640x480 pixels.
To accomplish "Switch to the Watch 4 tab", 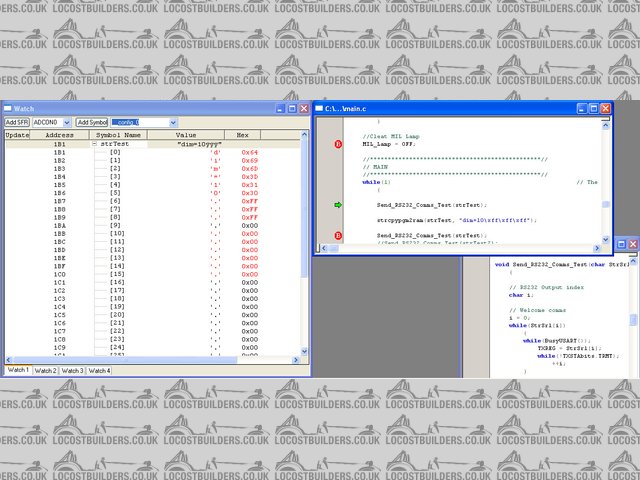I will pyautogui.click(x=99, y=371).
